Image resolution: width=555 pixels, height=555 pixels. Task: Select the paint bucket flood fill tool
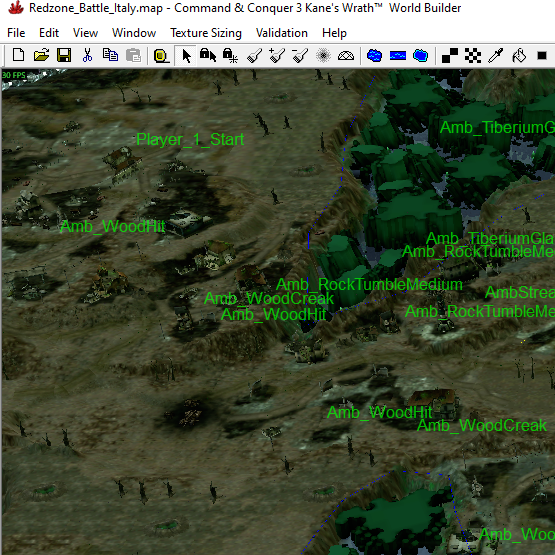[519, 56]
